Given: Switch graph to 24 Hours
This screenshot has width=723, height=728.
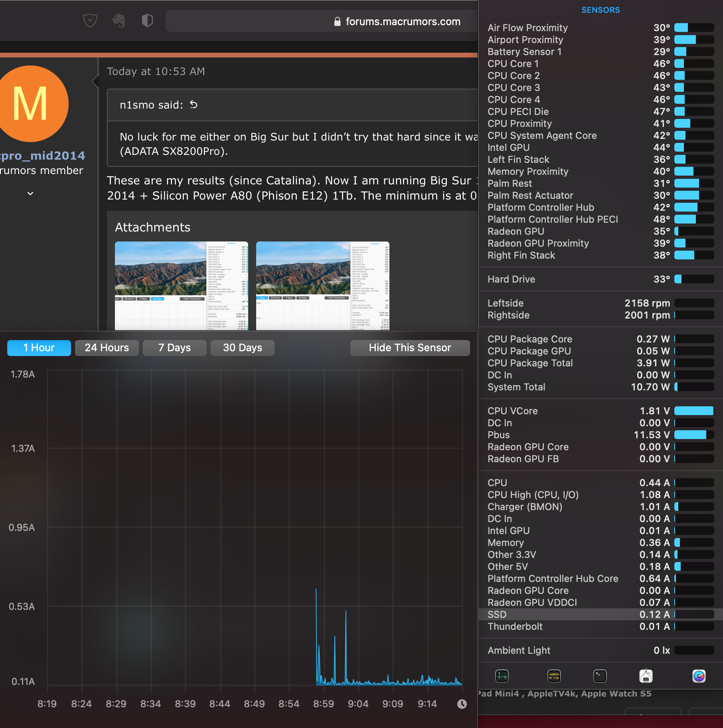Looking at the screenshot, I should [x=107, y=348].
